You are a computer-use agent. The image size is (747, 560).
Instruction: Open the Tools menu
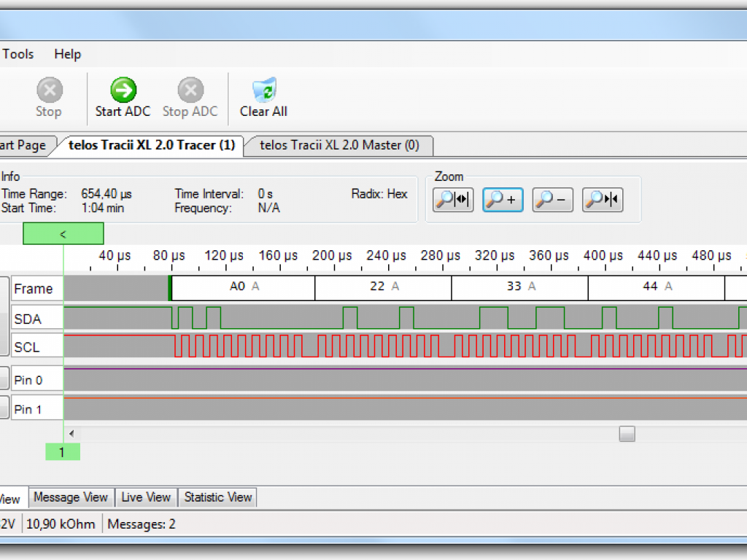[18, 54]
